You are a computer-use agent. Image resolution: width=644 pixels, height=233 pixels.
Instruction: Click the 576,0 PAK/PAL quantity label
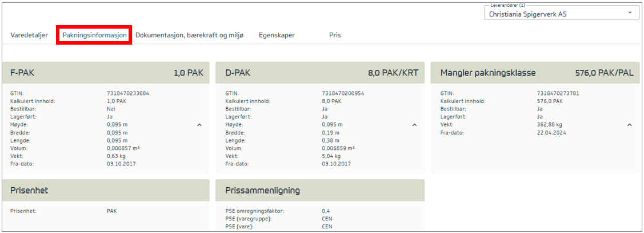(x=604, y=73)
